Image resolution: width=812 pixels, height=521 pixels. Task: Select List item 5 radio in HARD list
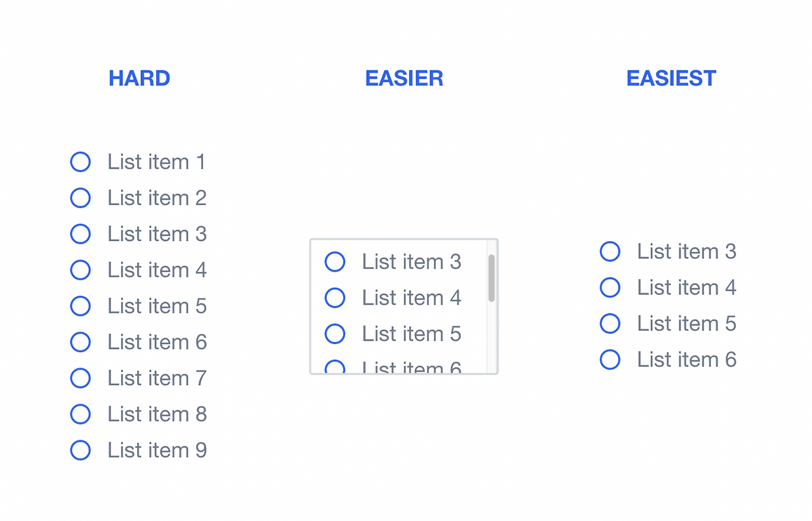81,306
